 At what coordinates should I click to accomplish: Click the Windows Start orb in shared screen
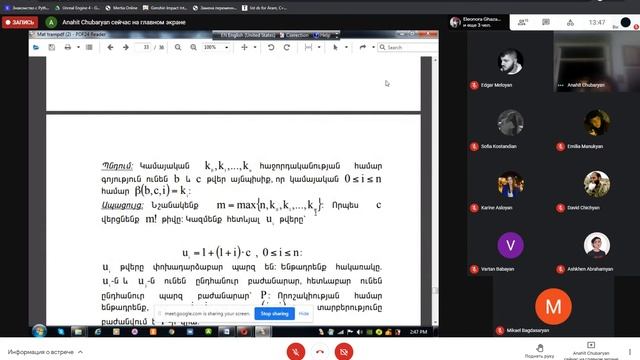coord(39,331)
